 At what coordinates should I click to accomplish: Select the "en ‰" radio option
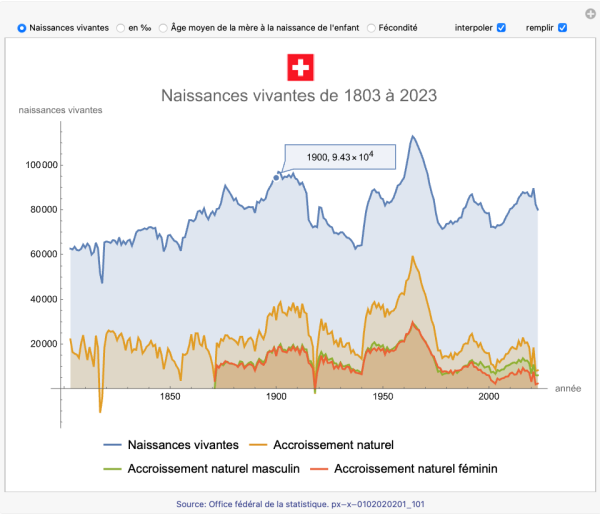(x=121, y=28)
